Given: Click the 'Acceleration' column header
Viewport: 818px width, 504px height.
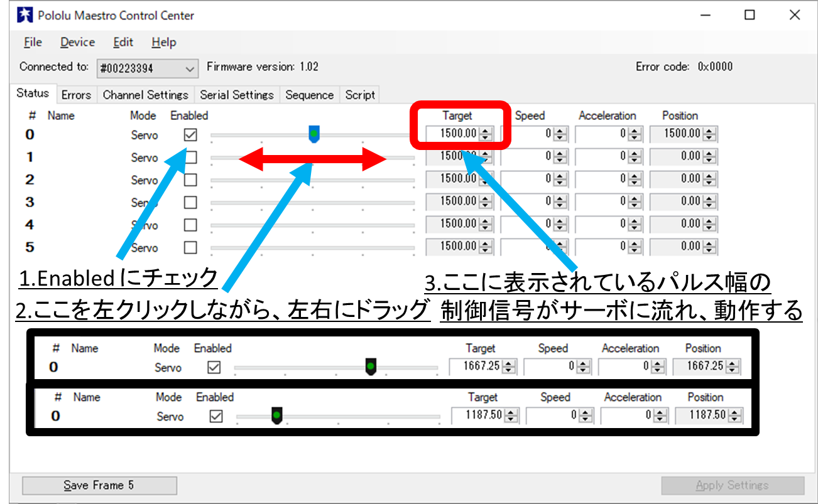Looking at the screenshot, I should click(607, 115).
